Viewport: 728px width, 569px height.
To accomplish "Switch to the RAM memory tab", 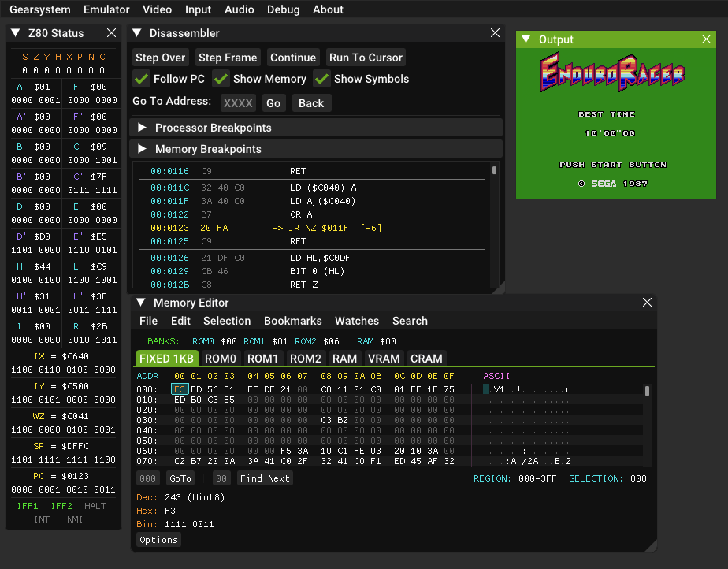I will (x=345, y=359).
